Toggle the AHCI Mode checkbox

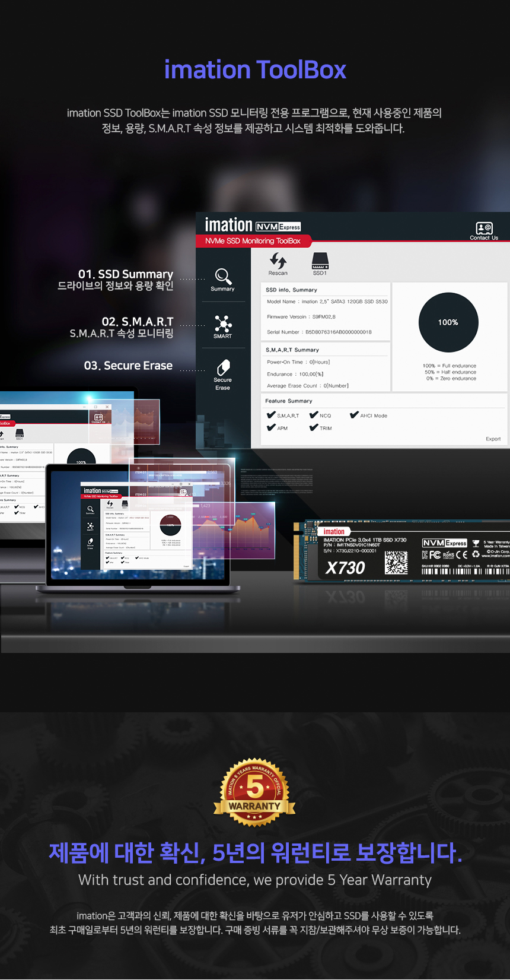click(x=354, y=415)
